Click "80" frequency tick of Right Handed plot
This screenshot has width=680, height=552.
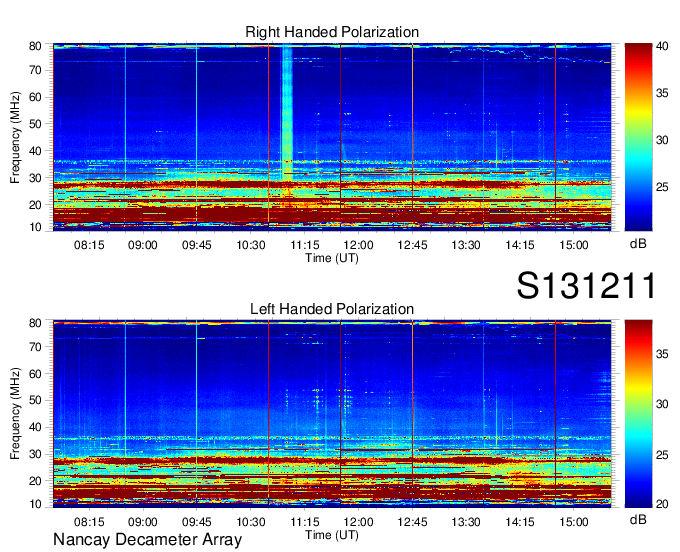tap(35, 46)
